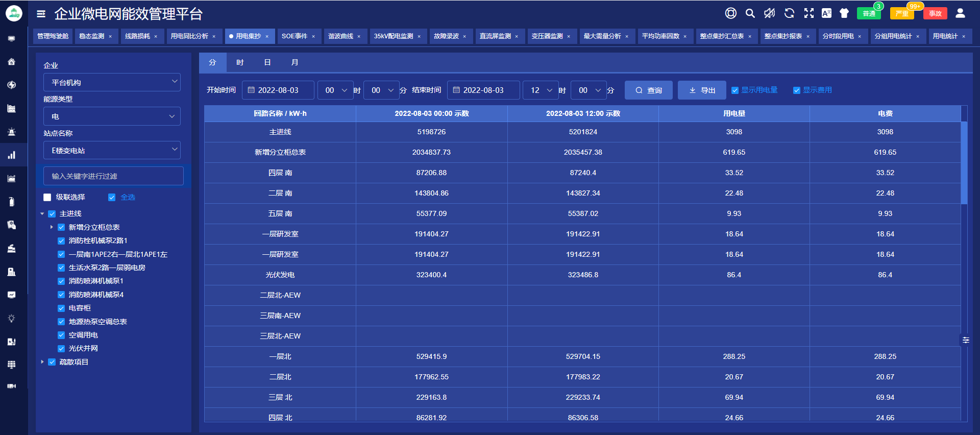This screenshot has height=435, width=980.
Task: Open the language translation icon
Action: [x=826, y=13]
